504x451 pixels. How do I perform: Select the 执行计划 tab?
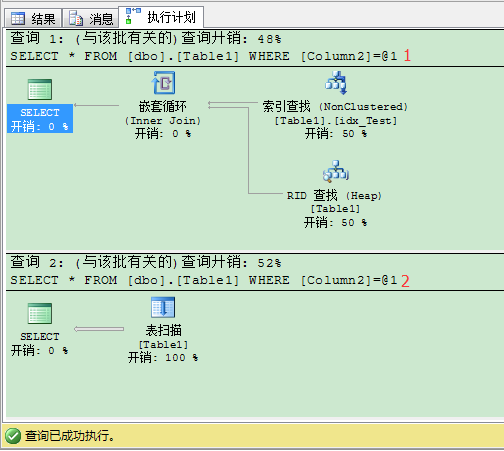(x=161, y=17)
